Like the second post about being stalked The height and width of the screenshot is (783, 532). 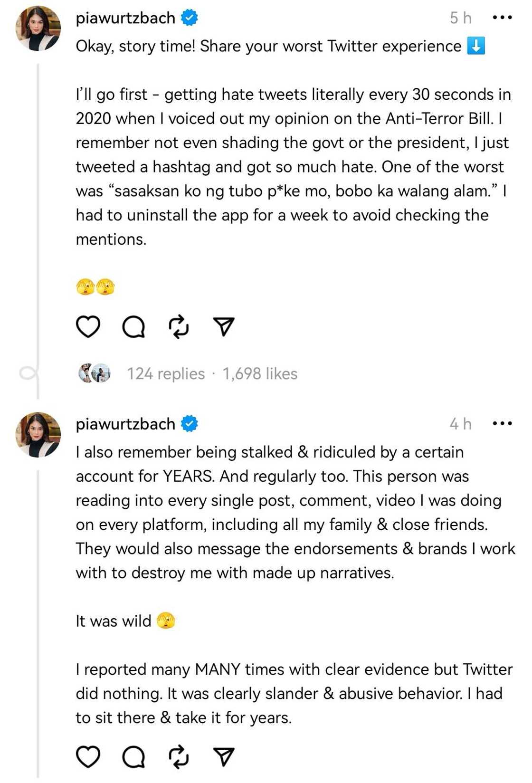click(88, 757)
